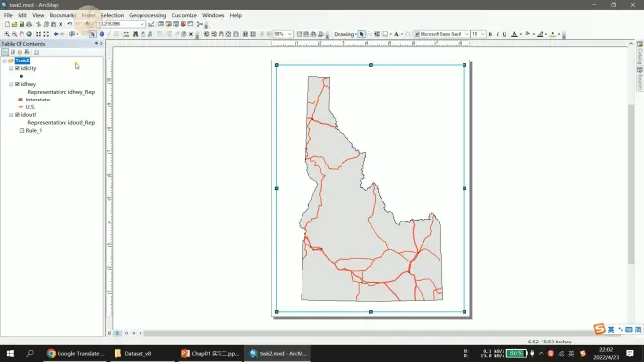The width and height of the screenshot is (644, 362).
Task: Click the Undo arrow icon
Action: [x=70, y=24]
